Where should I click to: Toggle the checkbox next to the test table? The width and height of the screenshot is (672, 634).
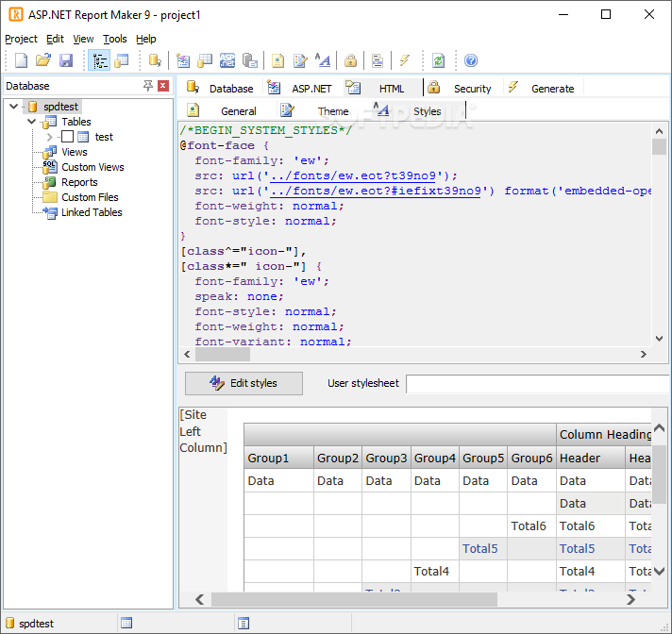click(x=67, y=137)
